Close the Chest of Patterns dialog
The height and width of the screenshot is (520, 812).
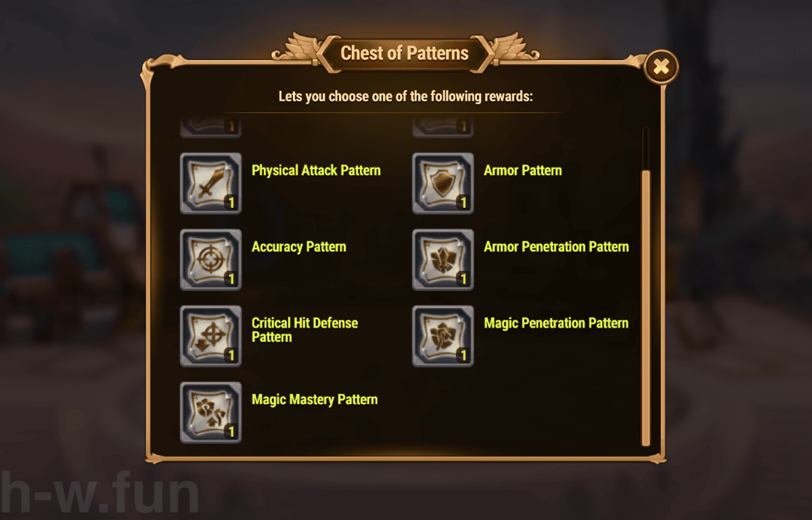click(660, 66)
